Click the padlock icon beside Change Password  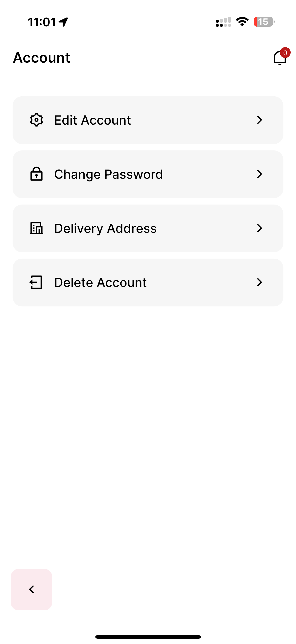click(x=36, y=174)
